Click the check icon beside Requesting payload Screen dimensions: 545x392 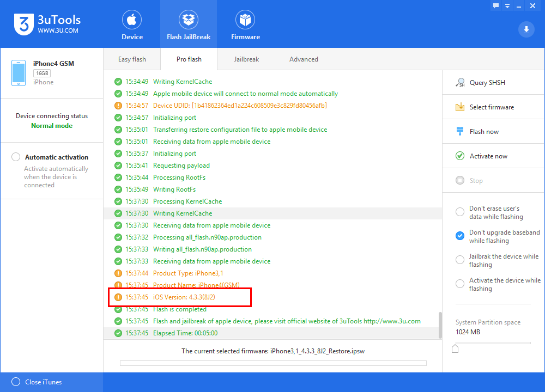coord(118,166)
